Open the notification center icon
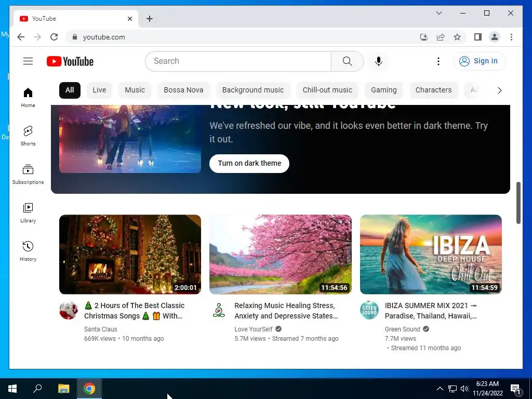 (515, 389)
